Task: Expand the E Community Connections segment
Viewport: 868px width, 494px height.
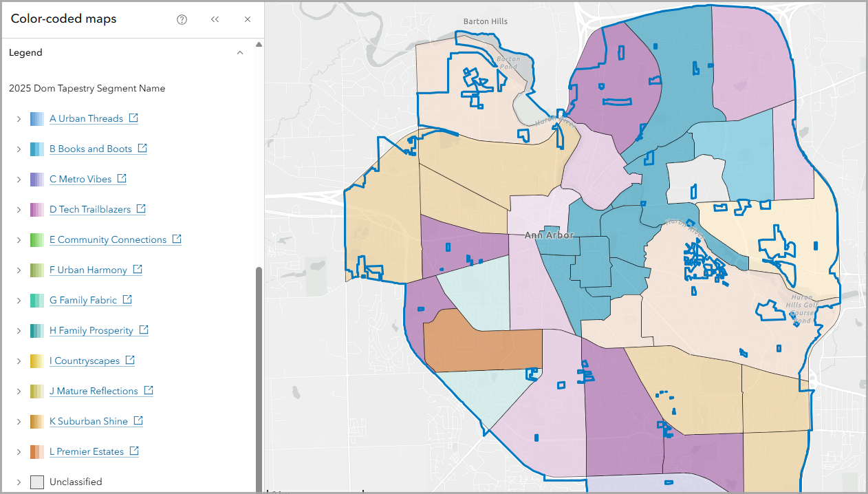Action: click(x=19, y=239)
